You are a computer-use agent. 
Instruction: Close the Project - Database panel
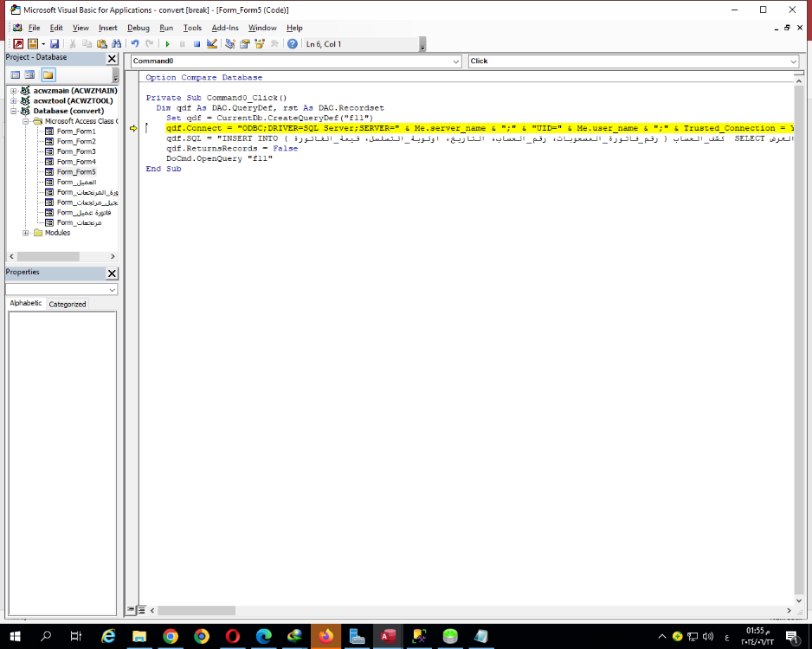point(112,59)
